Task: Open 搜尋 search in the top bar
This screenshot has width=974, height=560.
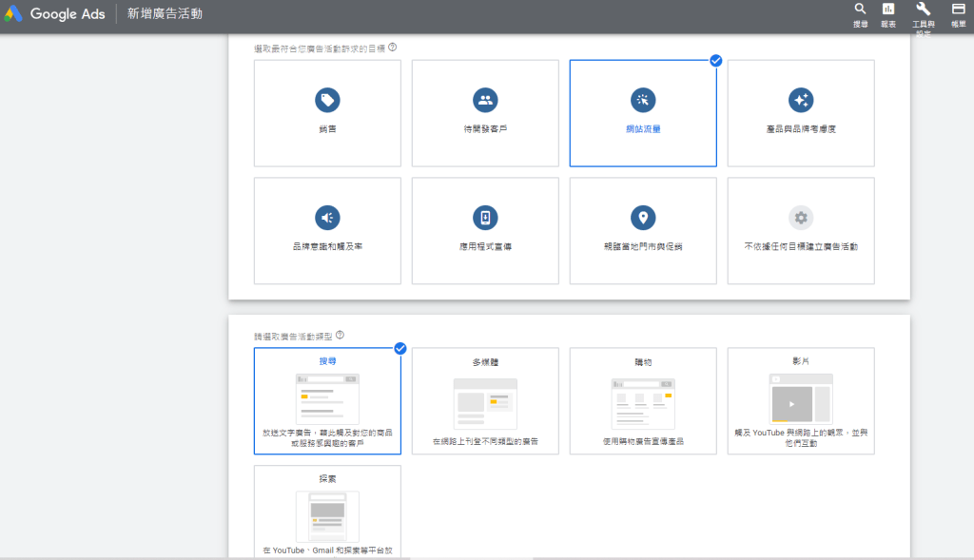Action: point(861,13)
